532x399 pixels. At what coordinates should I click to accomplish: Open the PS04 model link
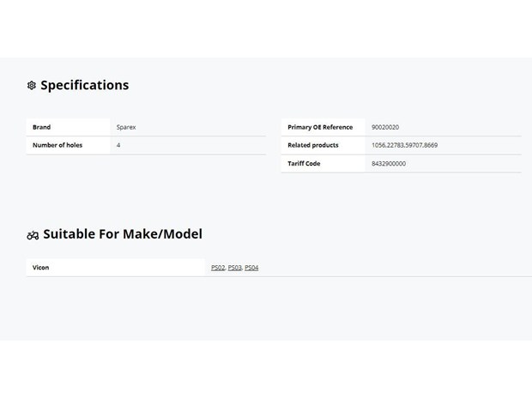pyautogui.click(x=251, y=268)
